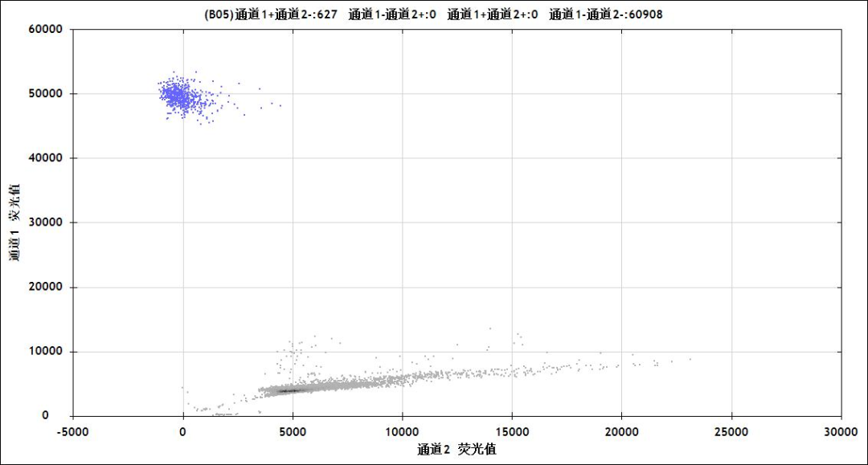Click the X-axis label 通道2 荧光值
Image resolution: width=868 pixels, height=465 pixels.
457,449
